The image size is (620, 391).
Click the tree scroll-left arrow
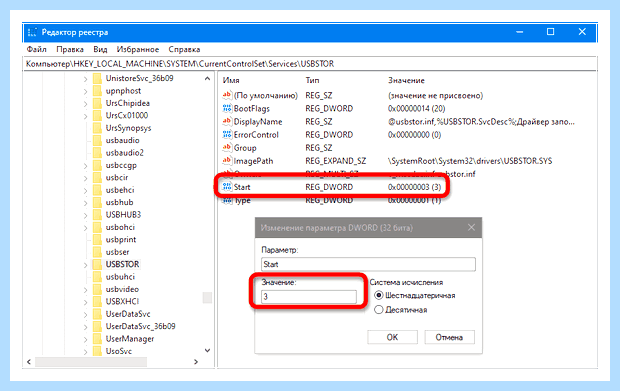[x=28, y=362]
